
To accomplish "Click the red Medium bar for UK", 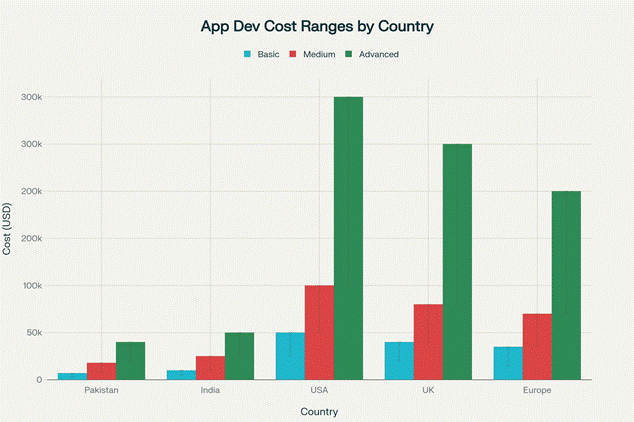I will point(428,342).
